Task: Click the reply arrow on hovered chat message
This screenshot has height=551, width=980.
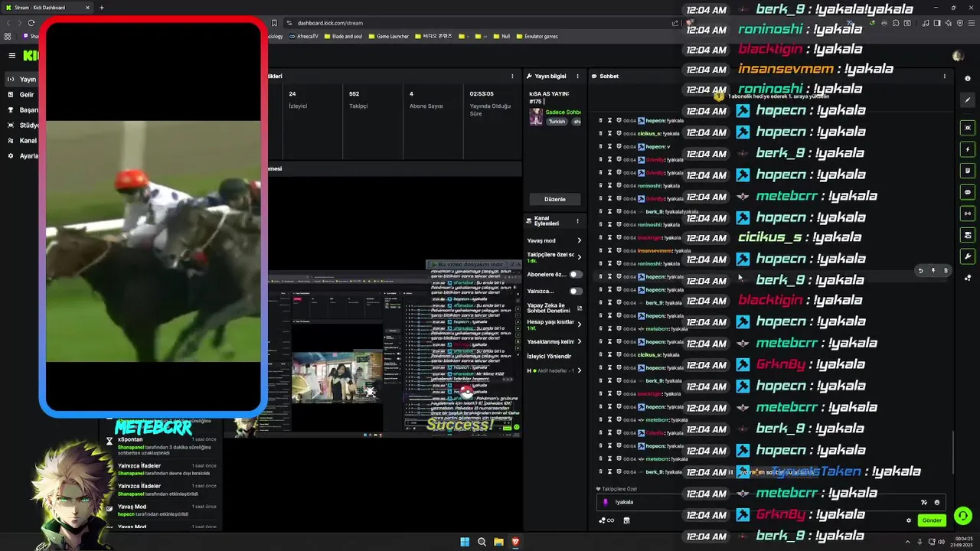Action: point(921,270)
